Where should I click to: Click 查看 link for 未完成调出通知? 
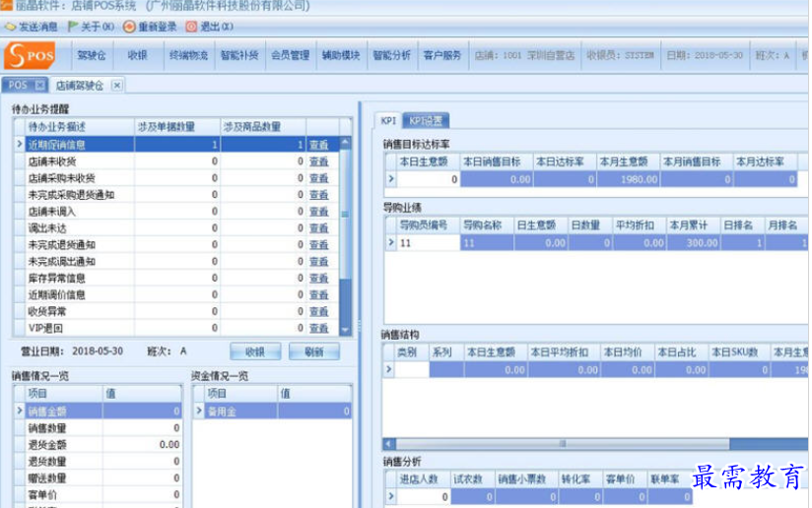click(319, 261)
